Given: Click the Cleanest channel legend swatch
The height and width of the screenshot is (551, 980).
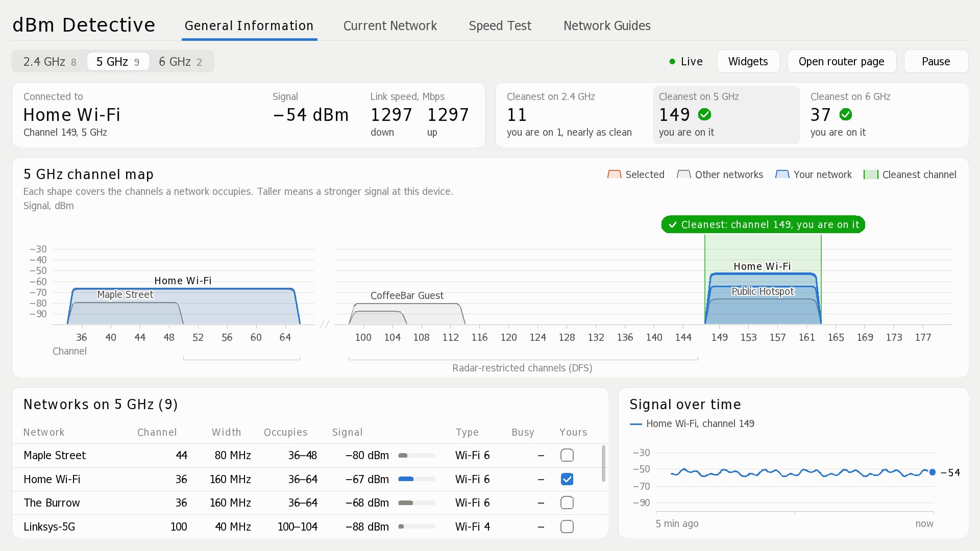Looking at the screenshot, I should point(871,174).
